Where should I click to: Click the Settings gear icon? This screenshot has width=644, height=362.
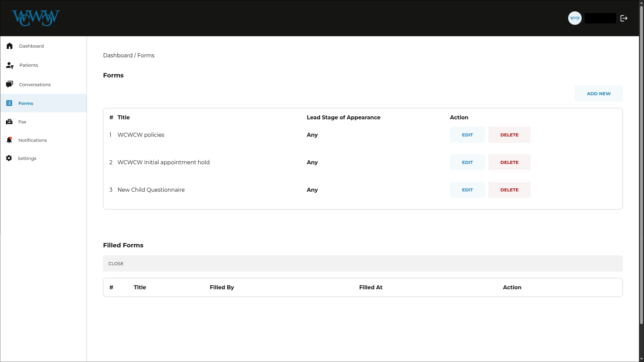(9, 158)
